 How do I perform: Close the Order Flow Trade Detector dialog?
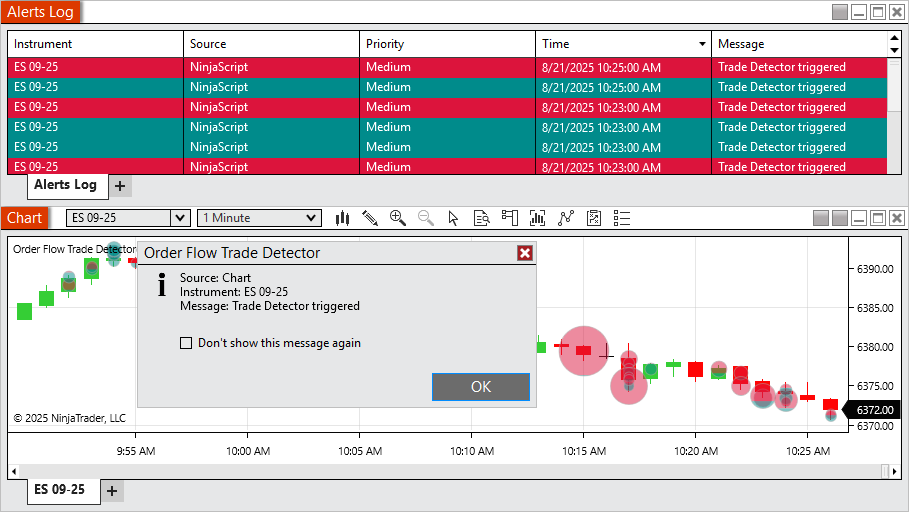pyautogui.click(x=524, y=253)
